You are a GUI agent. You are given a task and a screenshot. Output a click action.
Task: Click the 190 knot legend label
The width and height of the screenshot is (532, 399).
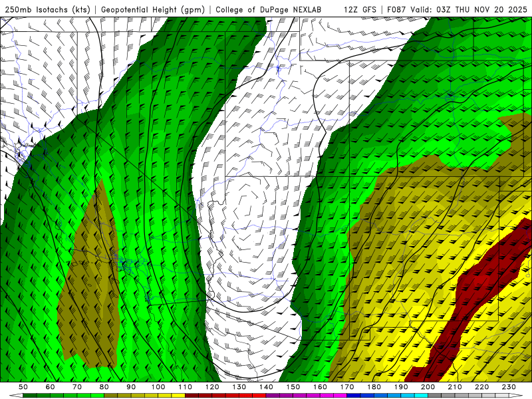pos(401,387)
